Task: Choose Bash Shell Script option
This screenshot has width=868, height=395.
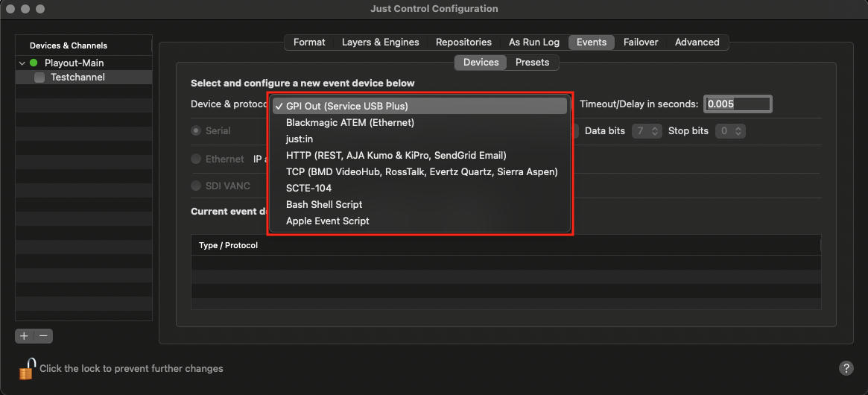Action: click(x=420, y=204)
